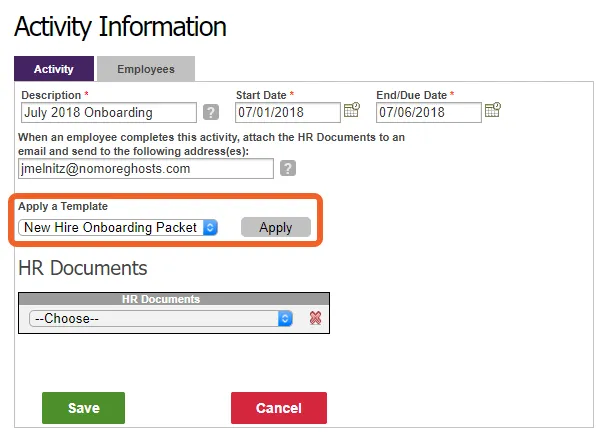Click the Activity Information page title

point(120,26)
